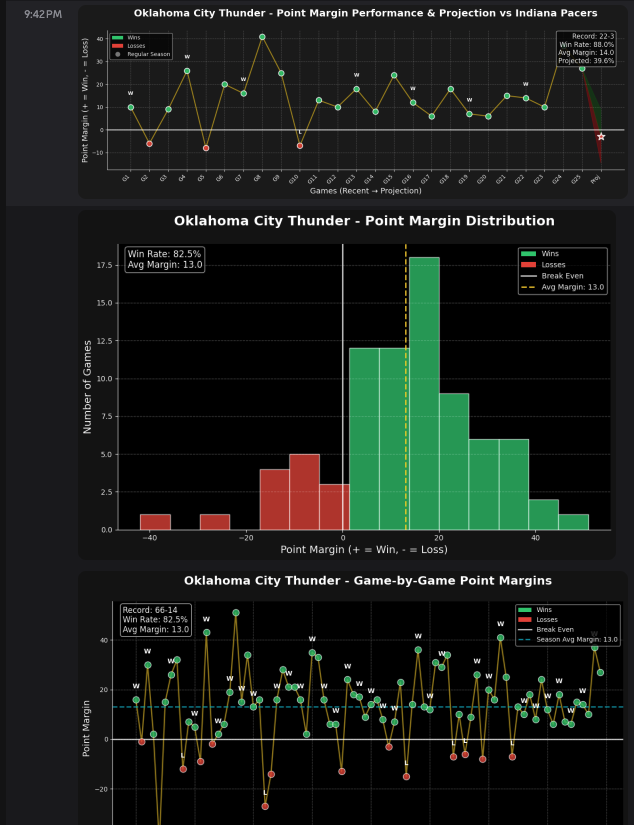Click the 'Games (Recent → Projection)' axis label
The image size is (634, 825).
click(x=366, y=190)
